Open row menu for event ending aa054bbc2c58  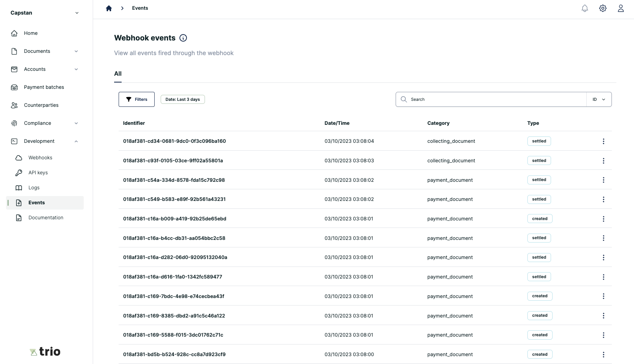pyautogui.click(x=604, y=238)
